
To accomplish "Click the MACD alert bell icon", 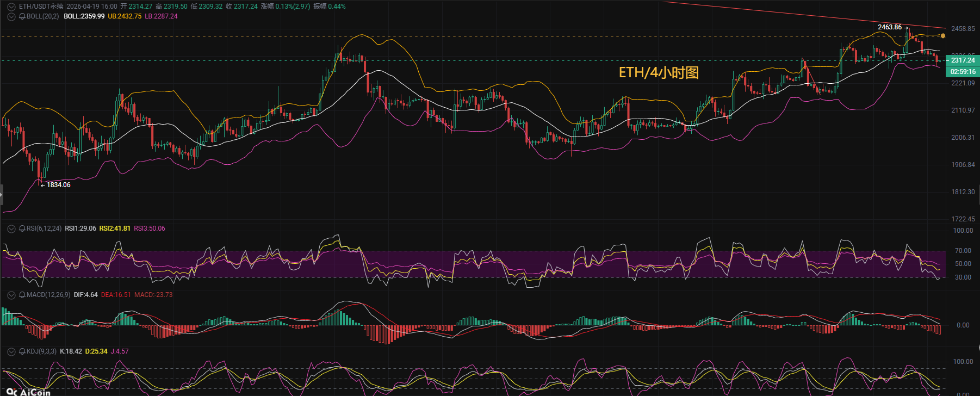I will 22,295.
